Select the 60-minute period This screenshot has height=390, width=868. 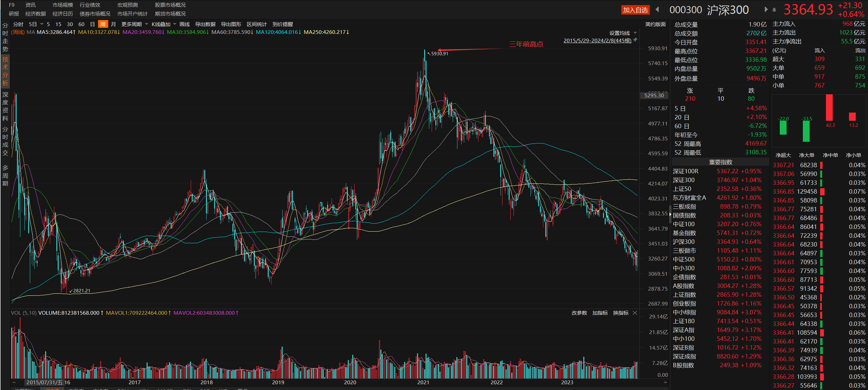(x=81, y=24)
